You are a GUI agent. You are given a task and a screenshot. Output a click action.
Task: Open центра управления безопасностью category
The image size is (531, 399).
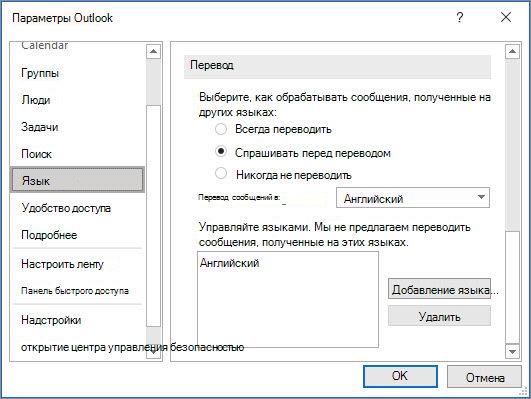pos(132,348)
